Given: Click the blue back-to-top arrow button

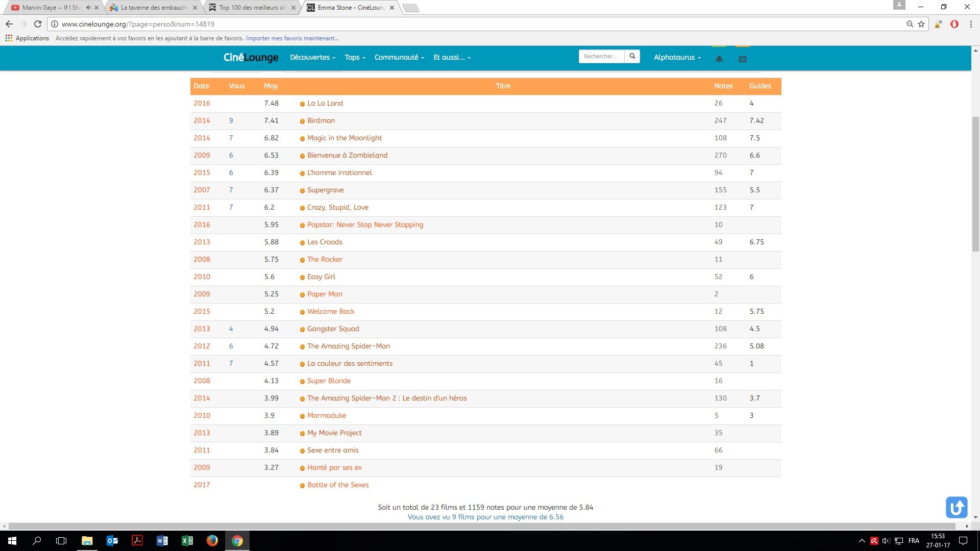Looking at the screenshot, I should tap(956, 507).
